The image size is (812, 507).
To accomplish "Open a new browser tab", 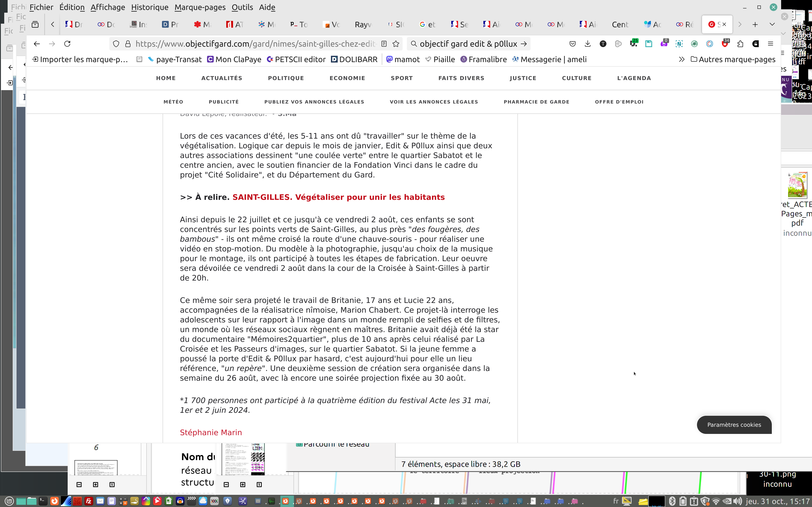I will pos(755,25).
